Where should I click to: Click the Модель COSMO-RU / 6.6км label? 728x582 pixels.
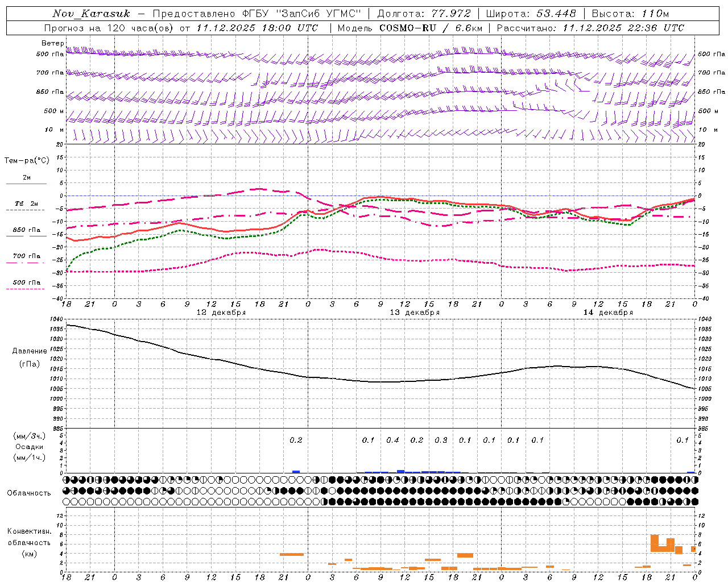pyautogui.click(x=409, y=28)
